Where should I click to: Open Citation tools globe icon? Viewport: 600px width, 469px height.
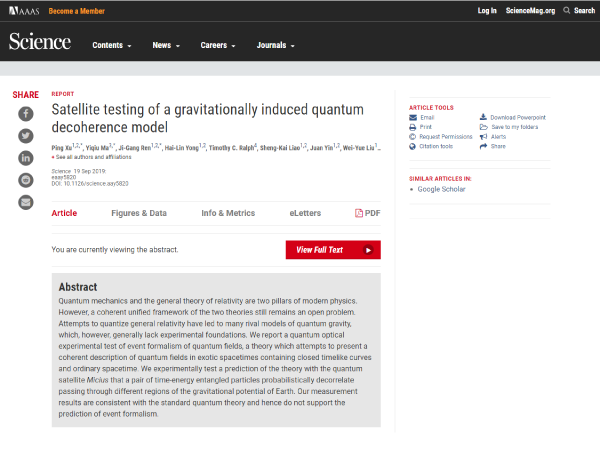[412, 146]
